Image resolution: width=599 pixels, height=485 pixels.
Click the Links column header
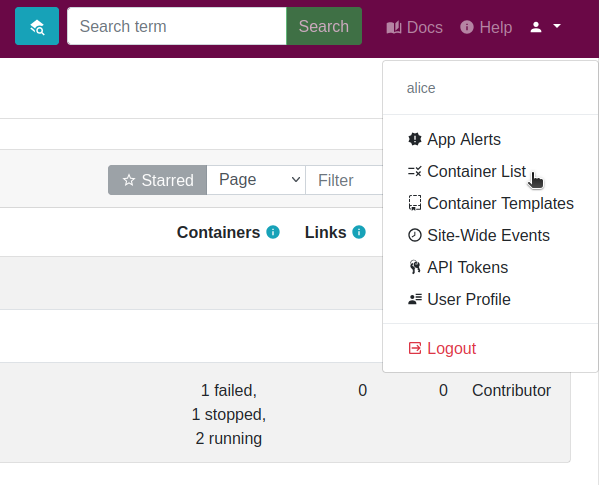325,232
